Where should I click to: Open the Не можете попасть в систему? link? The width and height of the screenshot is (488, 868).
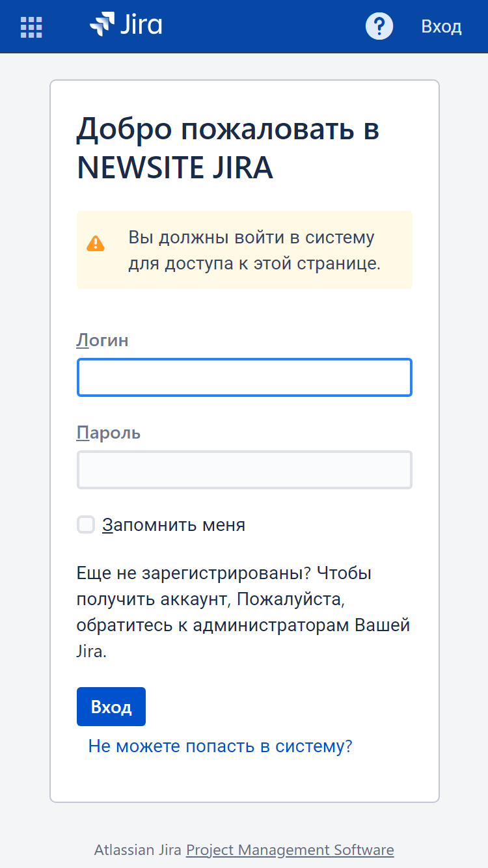(220, 746)
